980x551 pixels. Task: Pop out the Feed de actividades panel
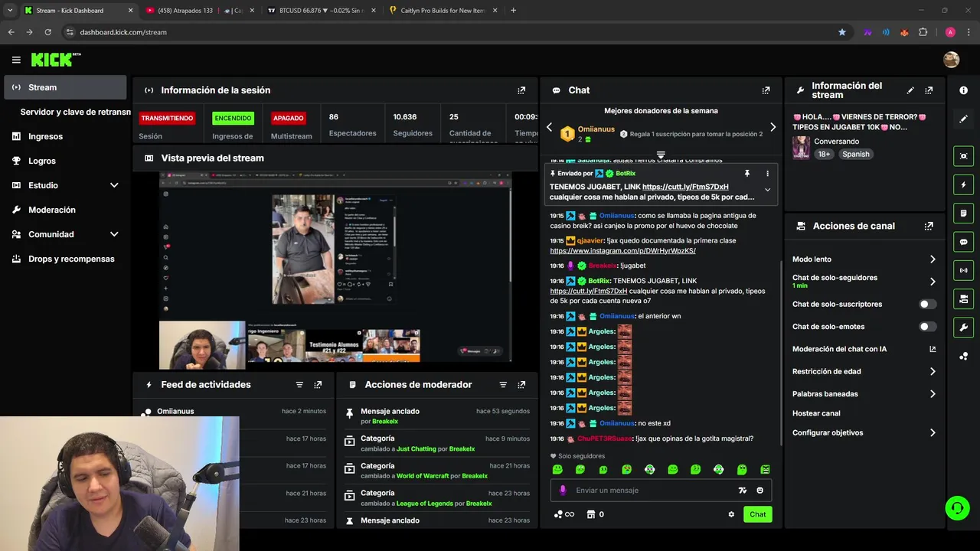tap(318, 385)
